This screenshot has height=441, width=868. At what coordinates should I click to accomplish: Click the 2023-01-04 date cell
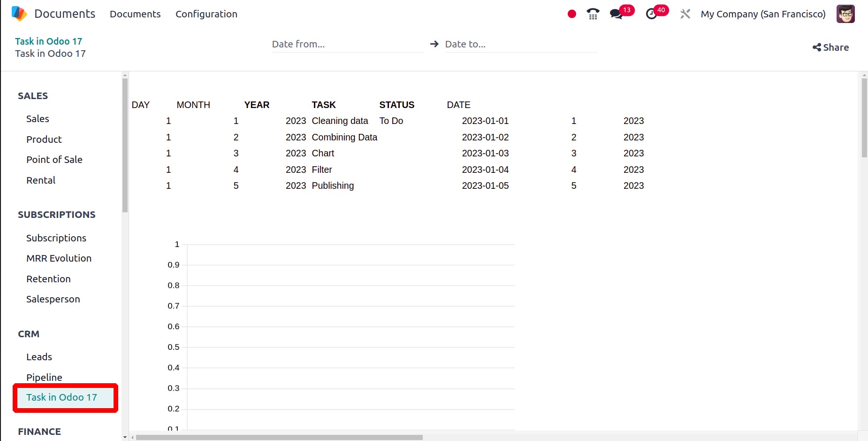(486, 170)
